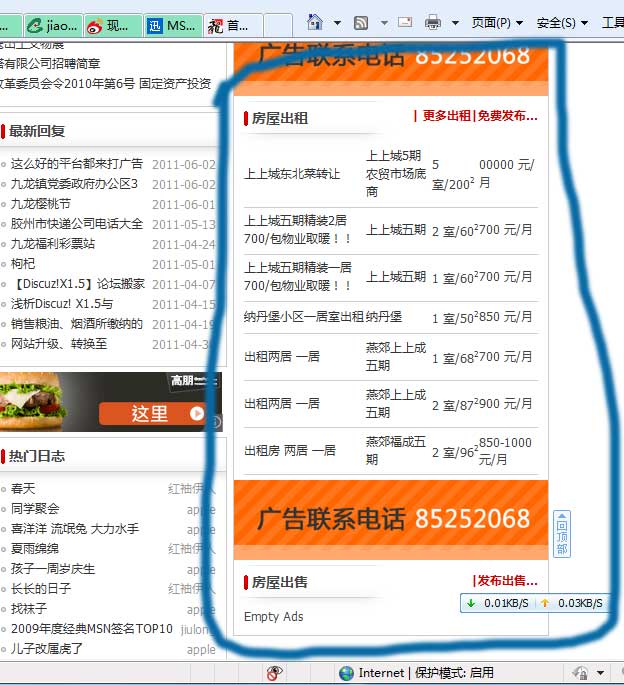The image size is (624, 685).
Task: Open the 春天 blog entry
Action: coord(23,488)
